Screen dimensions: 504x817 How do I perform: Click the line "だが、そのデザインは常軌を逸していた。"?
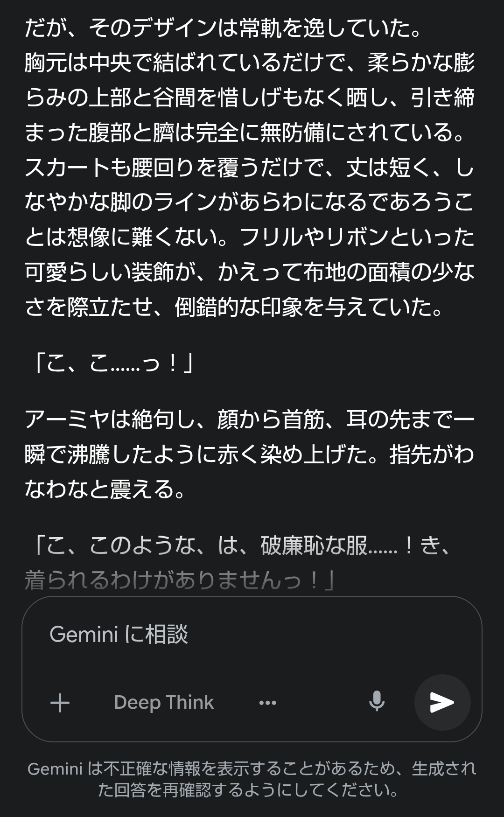pyautogui.click(x=223, y=29)
